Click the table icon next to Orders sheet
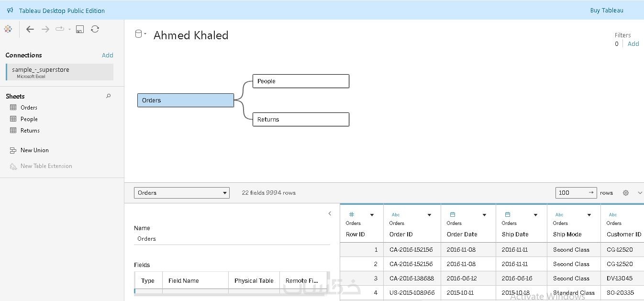This screenshot has height=301, width=644. 13,107
